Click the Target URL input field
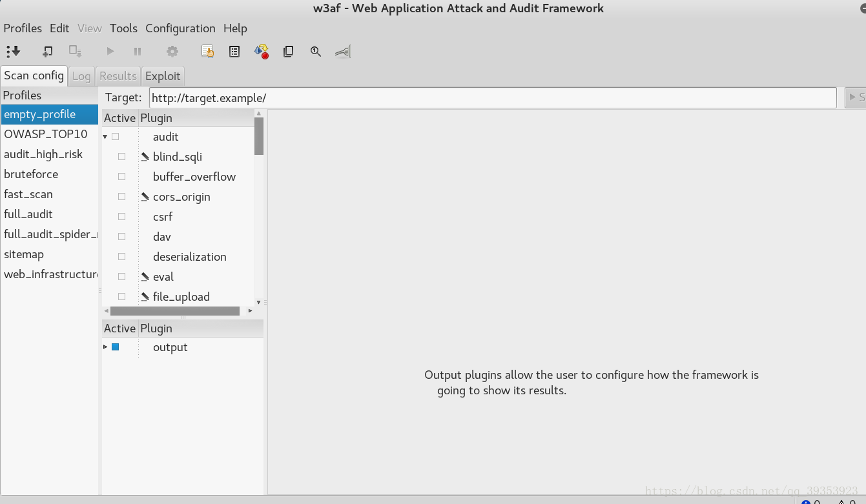 [x=492, y=98]
